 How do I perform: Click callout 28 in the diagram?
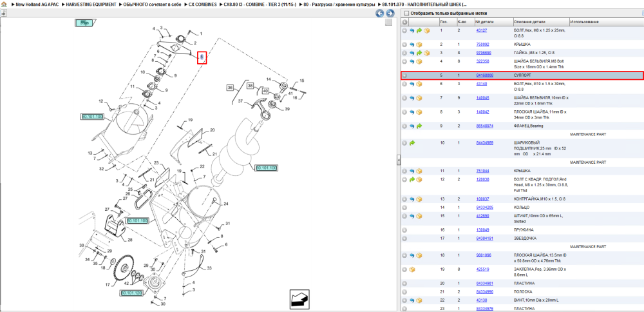tap(130, 240)
